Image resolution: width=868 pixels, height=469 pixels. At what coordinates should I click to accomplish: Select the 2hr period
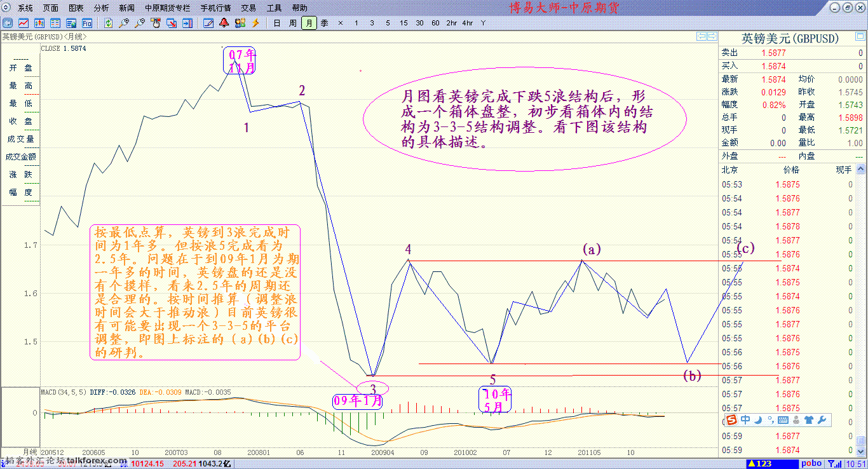tap(451, 23)
